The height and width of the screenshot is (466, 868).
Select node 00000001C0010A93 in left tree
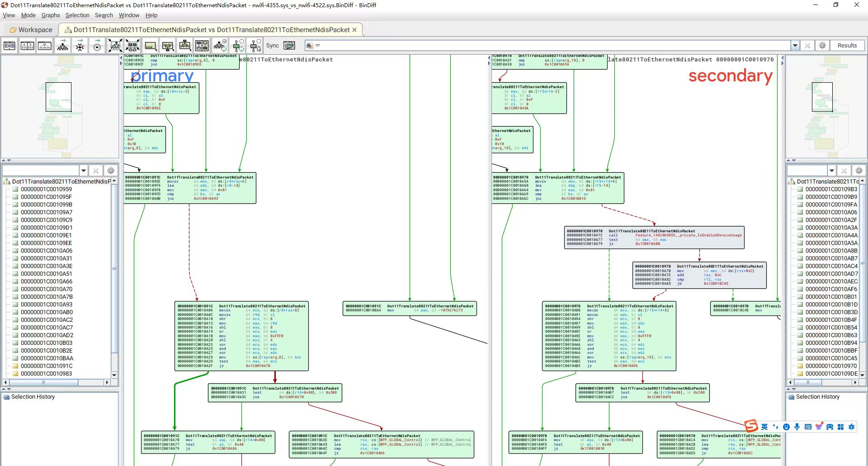point(46,304)
